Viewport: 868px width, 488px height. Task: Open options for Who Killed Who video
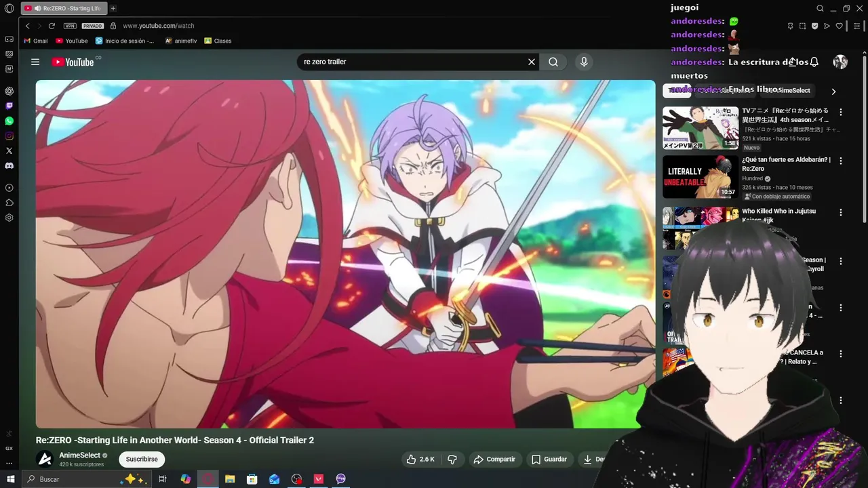(841, 212)
